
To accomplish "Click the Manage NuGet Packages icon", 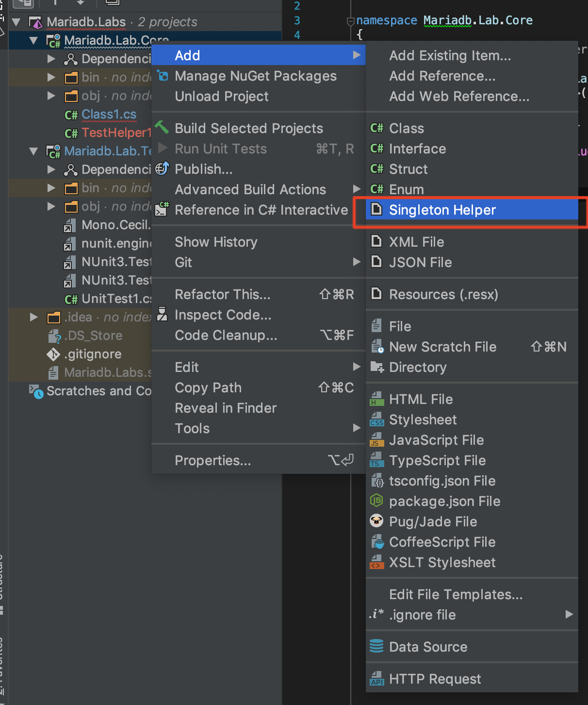I will (x=163, y=76).
